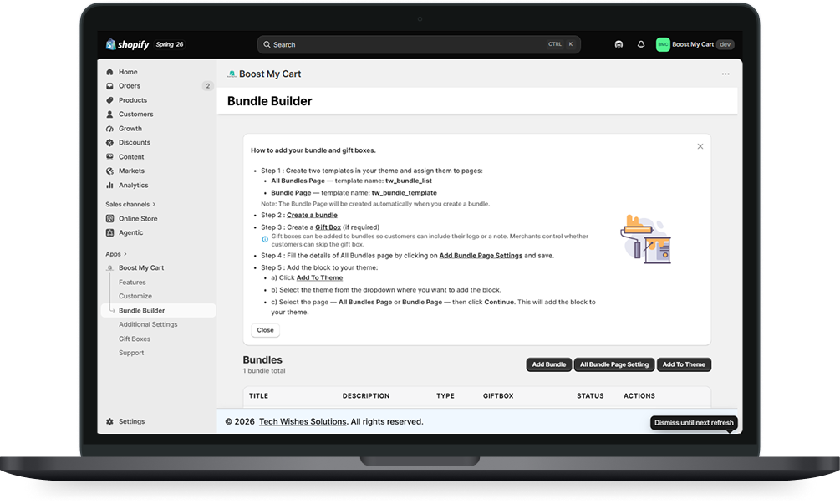Open Additional Settings in app submenu
The width and height of the screenshot is (840, 504).
tap(148, 324)
